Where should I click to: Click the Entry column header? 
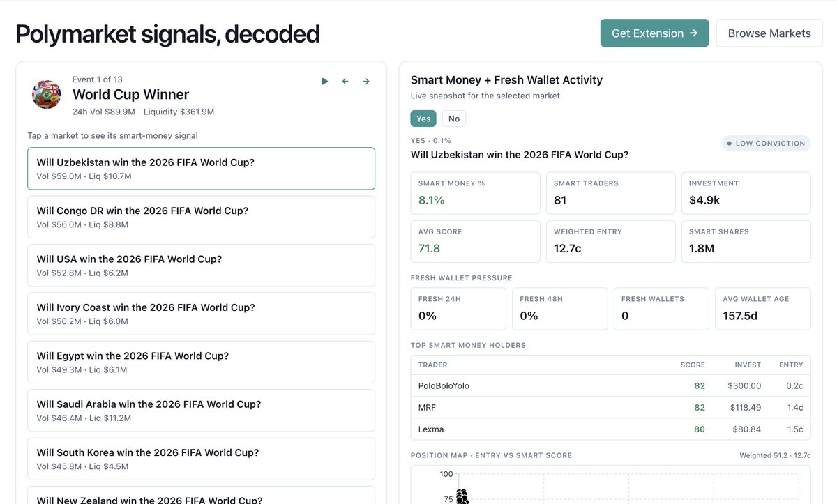pyautogui.click(x=791, y=365)
